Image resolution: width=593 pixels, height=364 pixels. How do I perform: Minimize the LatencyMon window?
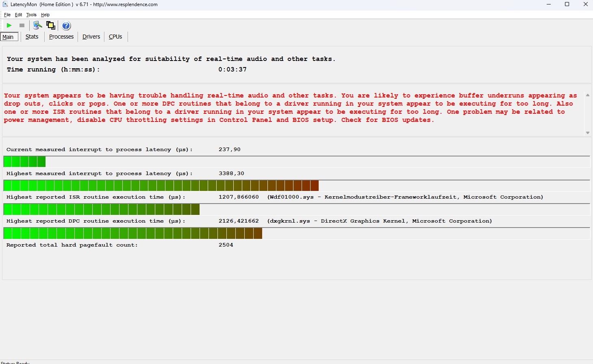549,4
